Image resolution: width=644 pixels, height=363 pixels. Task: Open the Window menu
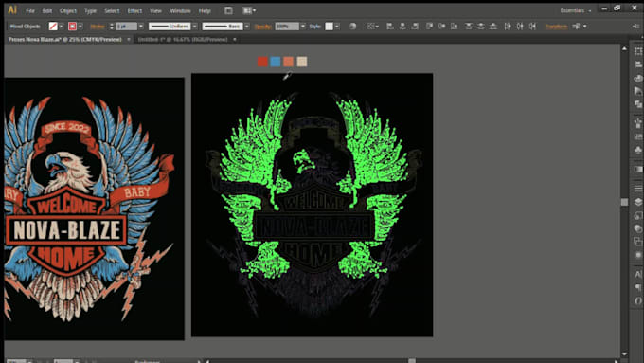(x=180, y=11)
